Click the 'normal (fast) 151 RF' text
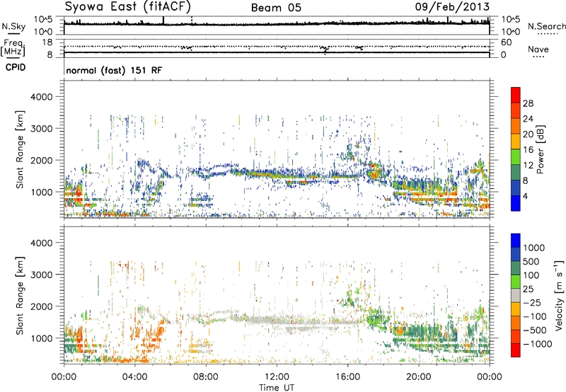 (114, 70)
